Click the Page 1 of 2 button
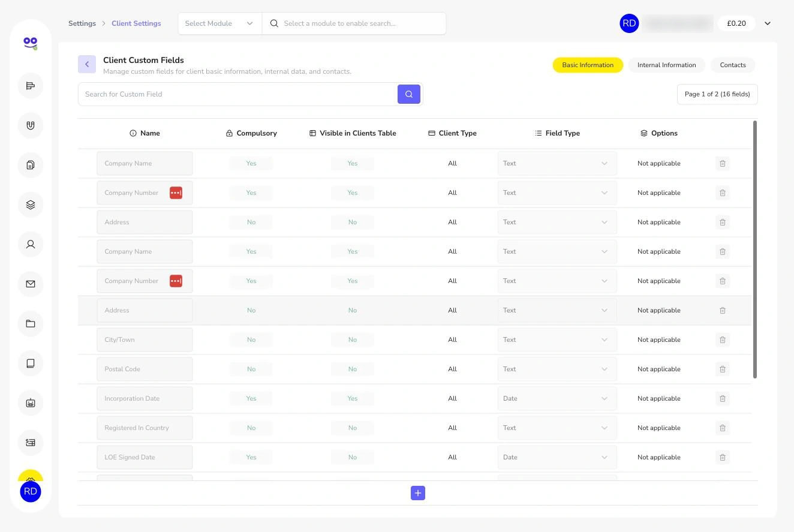The height and width of the screenshot is (532, 794). tap(717, 94)
